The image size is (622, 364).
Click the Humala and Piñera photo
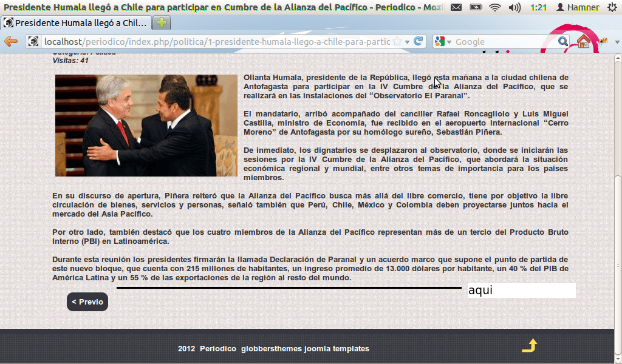click(x=146, y=126)
